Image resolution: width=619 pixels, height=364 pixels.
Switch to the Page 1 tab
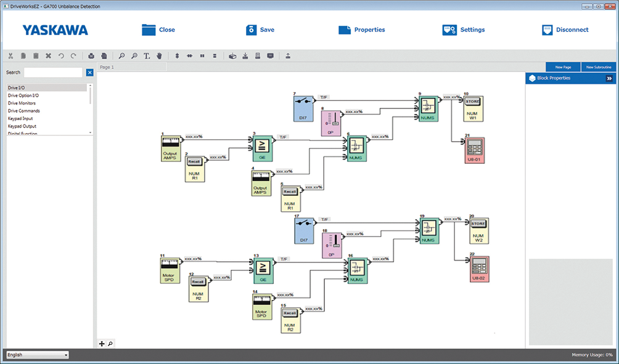click(107, 67)
